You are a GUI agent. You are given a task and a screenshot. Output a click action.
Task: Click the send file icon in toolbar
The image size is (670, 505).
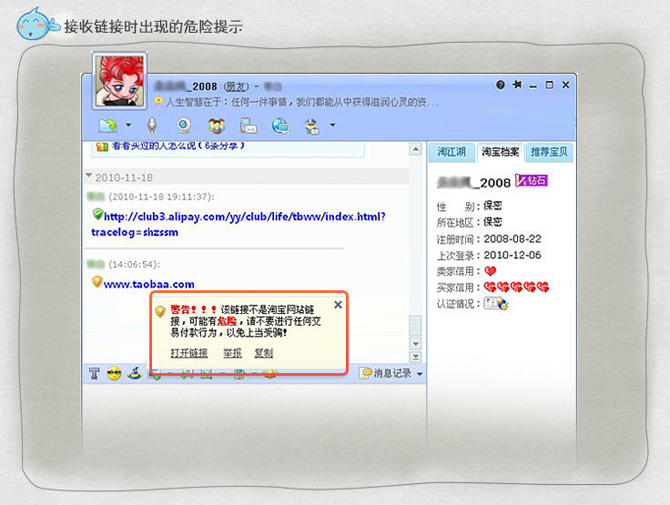pyautogui.click(x=108, y=125)
